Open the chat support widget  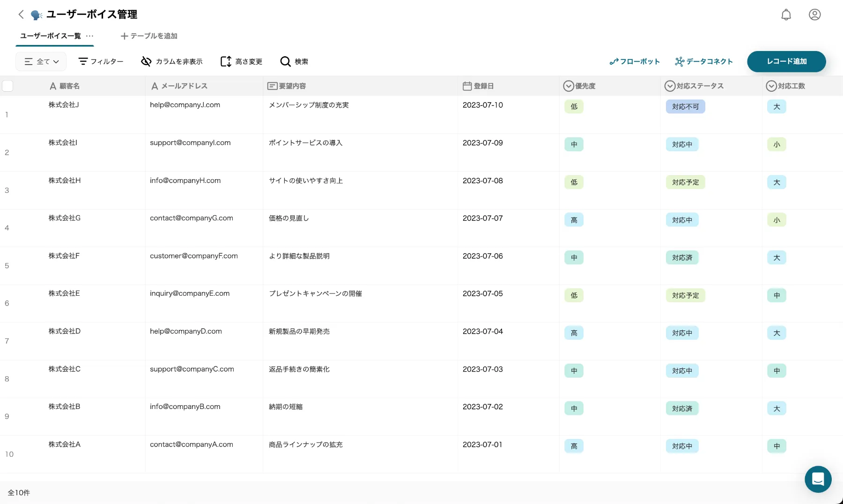pyautogui.click(x=818, y=479)
